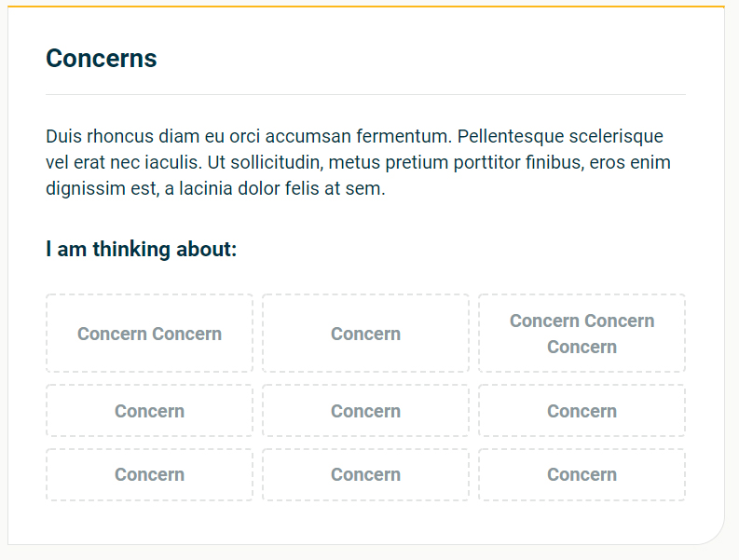
Task: Select the two-word "Concern Concern" tile
Action: (x=149, y=334)
